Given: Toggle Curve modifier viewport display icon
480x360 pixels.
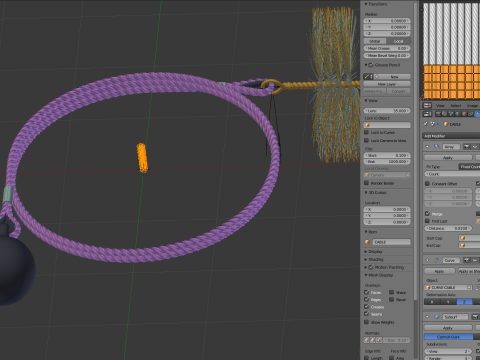Looking at the screenshot, I should 475,260.
